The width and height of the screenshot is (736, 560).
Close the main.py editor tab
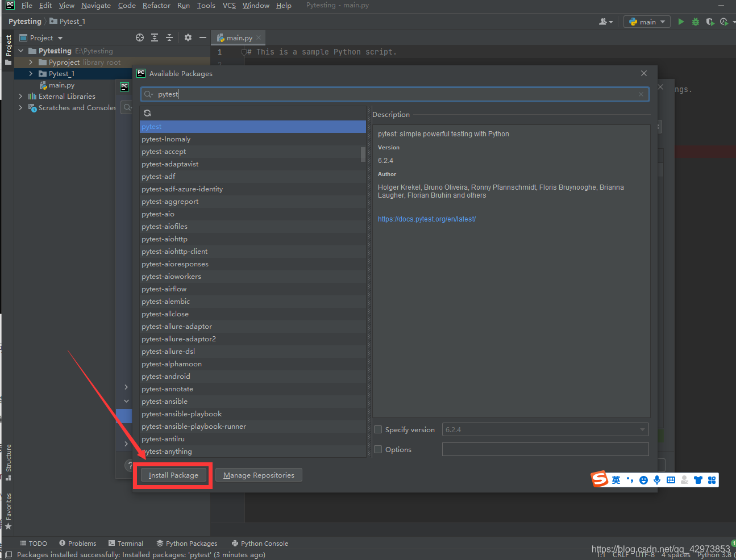[x=259, y=38]
